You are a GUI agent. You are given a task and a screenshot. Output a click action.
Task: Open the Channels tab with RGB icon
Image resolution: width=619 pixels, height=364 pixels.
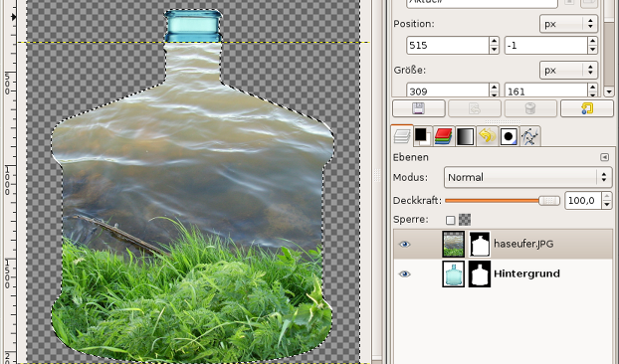(x=443, y=136)
